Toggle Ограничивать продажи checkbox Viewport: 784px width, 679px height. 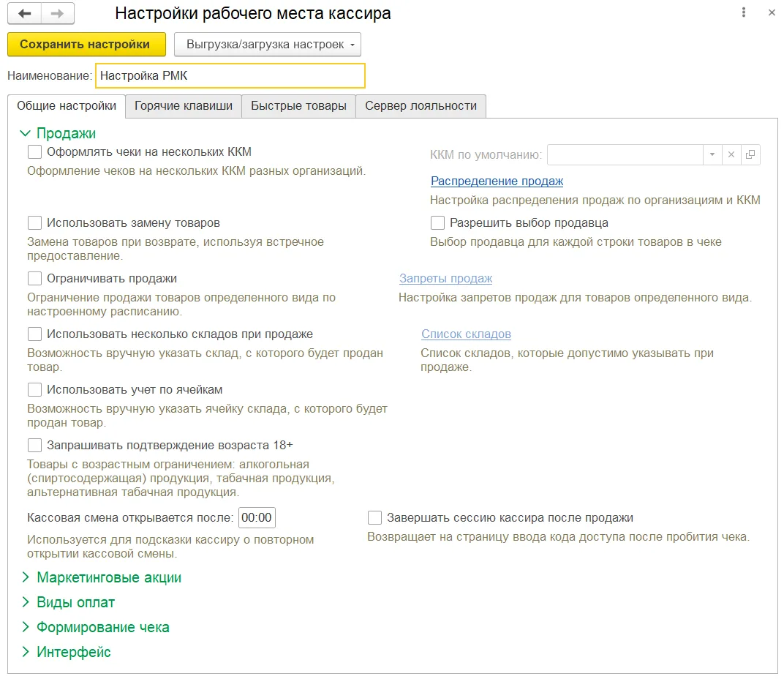tap(34, 278)
